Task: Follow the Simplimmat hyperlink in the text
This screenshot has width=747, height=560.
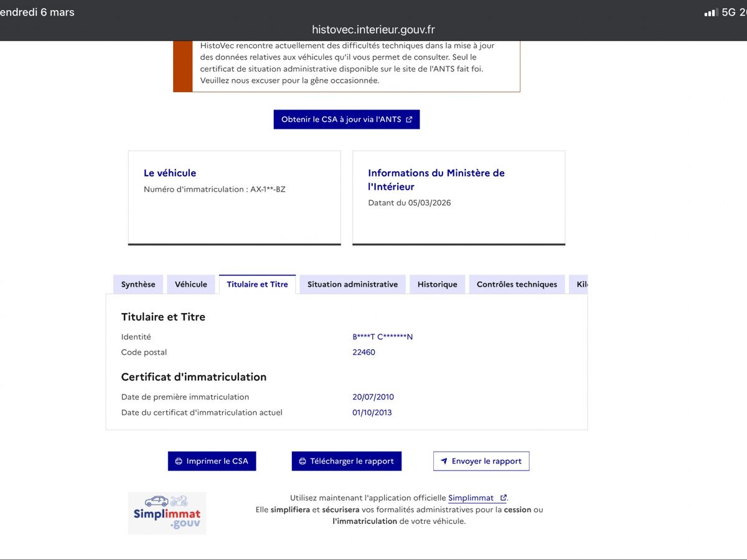Action: 471,498
